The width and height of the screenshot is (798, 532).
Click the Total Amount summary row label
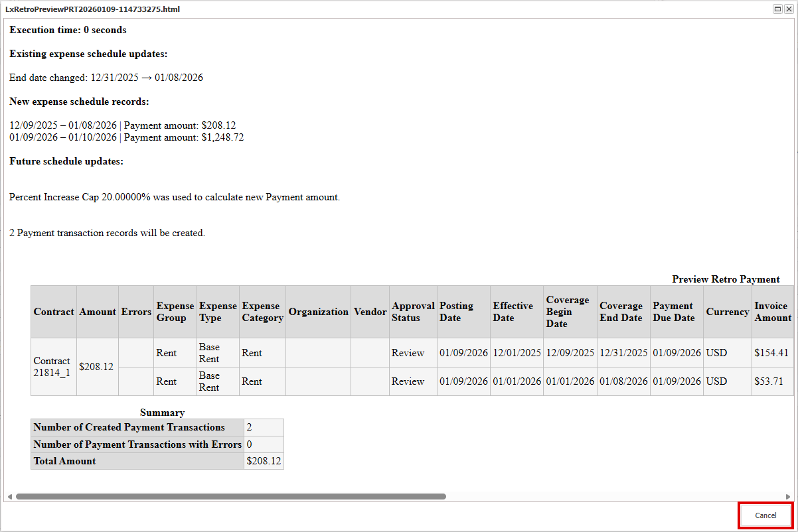click(x=65, y=461)
